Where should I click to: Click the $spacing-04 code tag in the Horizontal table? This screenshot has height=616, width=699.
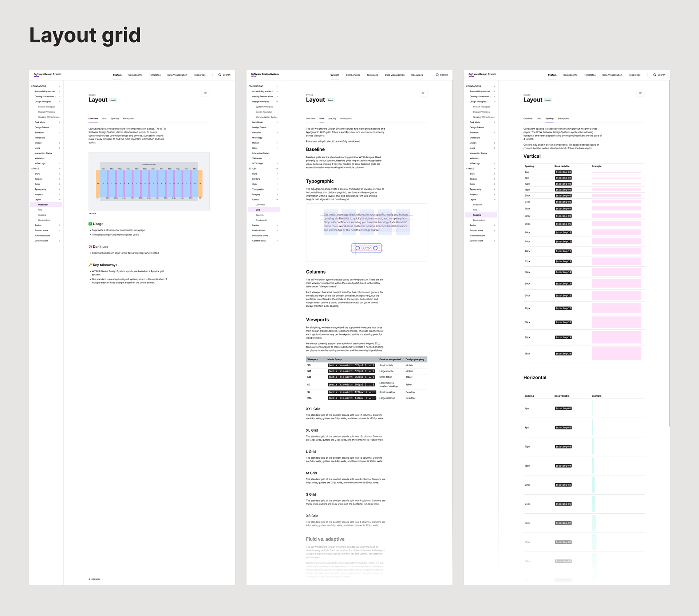563,466
